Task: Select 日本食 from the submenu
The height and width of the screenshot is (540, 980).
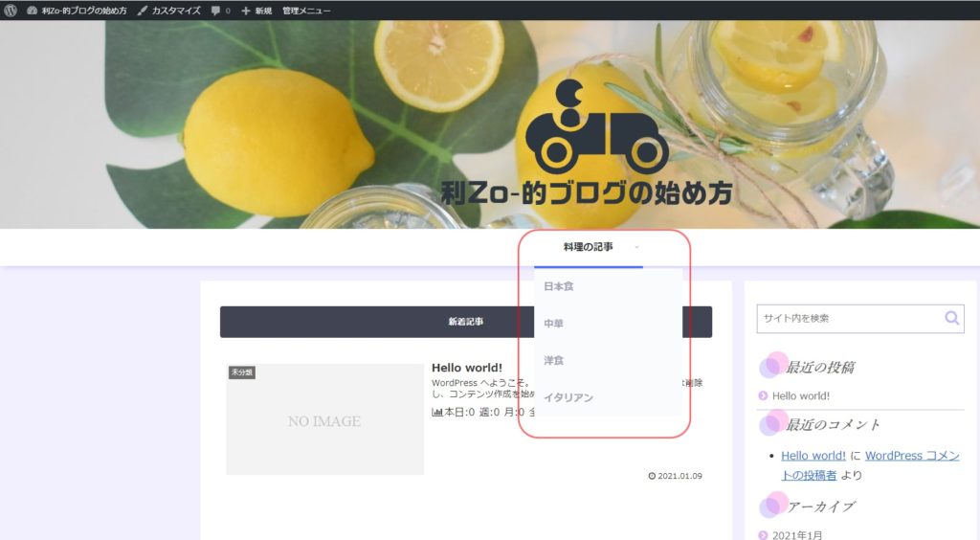Action: click(x=558, y=286)
